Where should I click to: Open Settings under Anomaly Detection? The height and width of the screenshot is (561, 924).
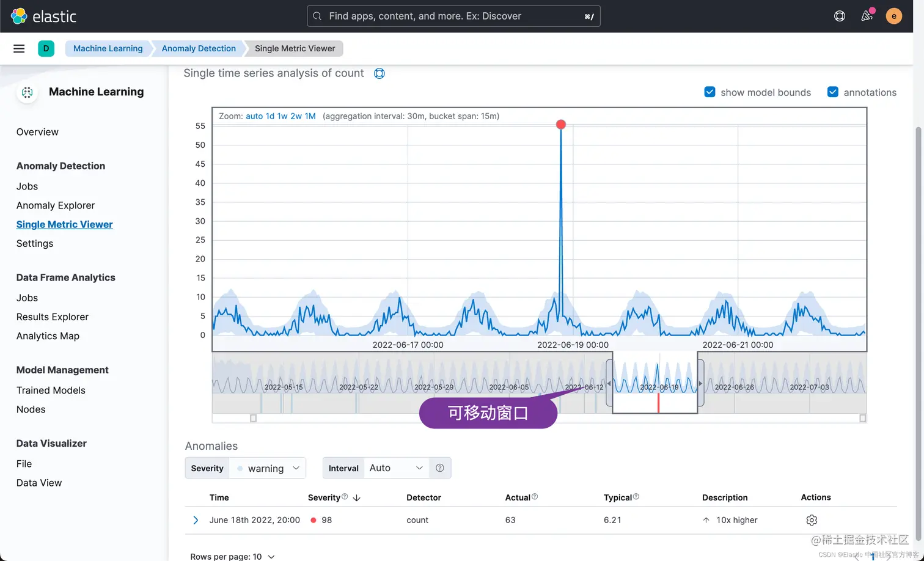(35, 243)
